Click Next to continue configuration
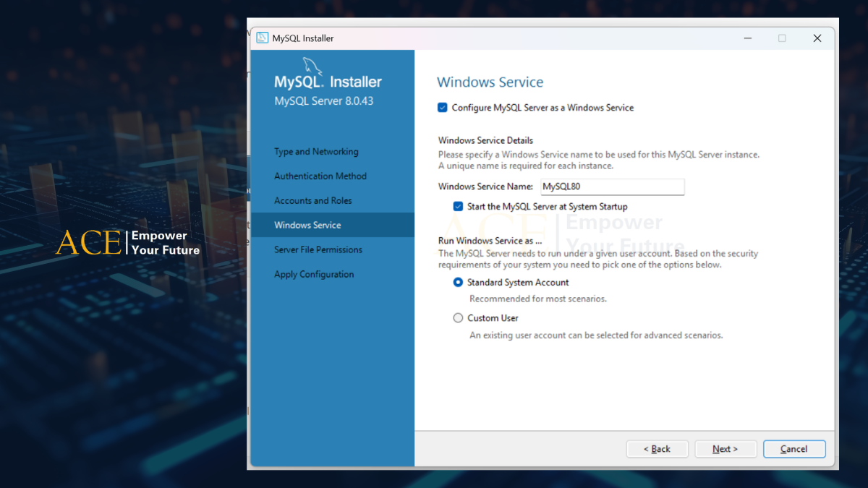 coord(725,449)
